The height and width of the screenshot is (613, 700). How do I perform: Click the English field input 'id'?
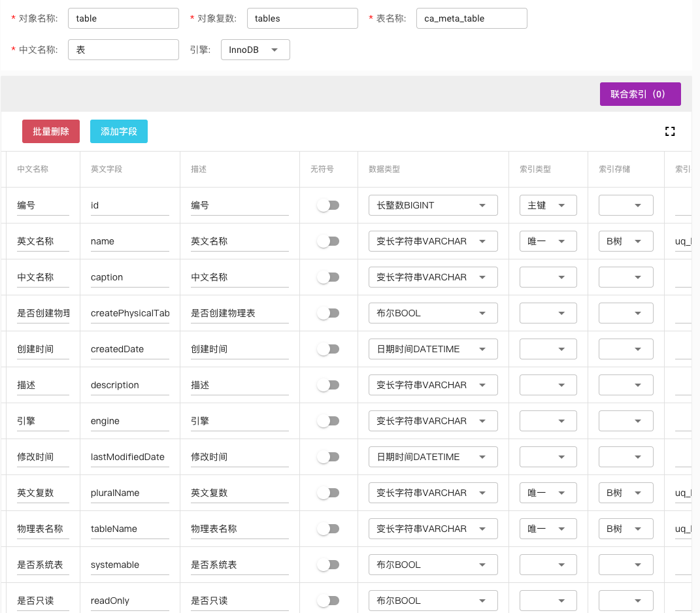pyautogui.click(x=130, y=205)
